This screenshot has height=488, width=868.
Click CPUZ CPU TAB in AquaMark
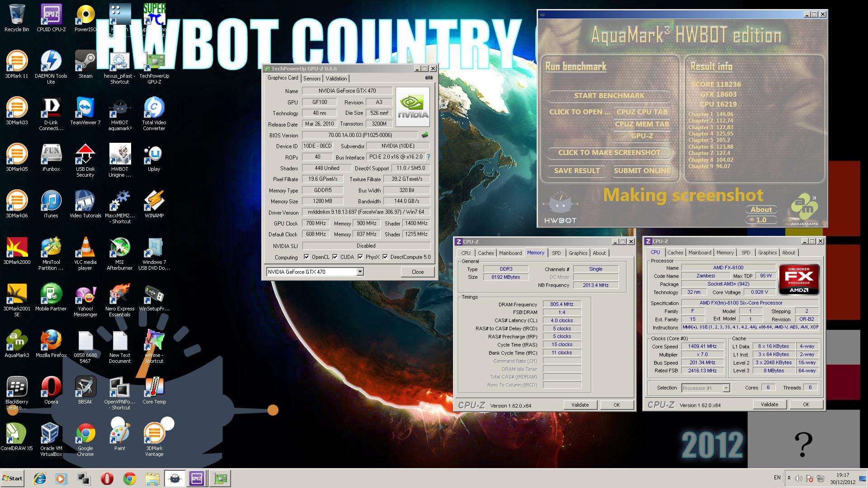(x=642, y=112)
